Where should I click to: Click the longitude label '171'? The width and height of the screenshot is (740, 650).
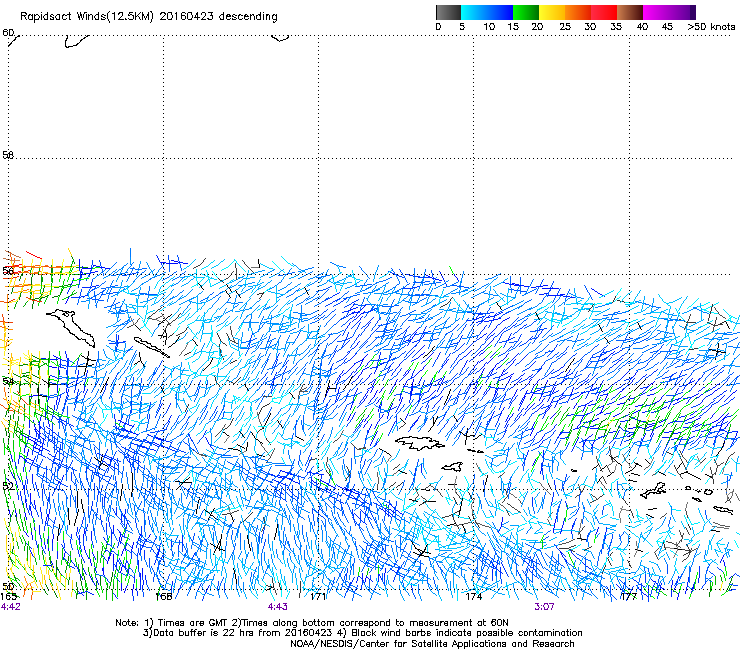(319, 596)
